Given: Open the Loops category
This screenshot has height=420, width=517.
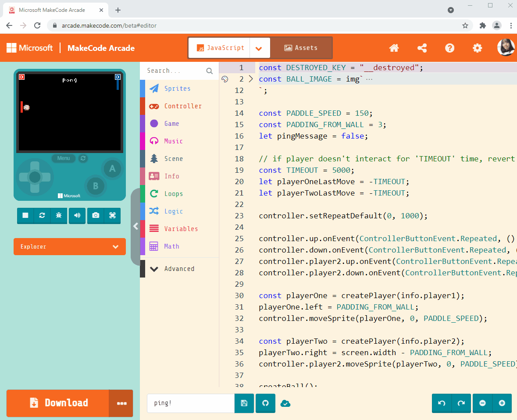Looking at the screenshot, I should 179,194.
